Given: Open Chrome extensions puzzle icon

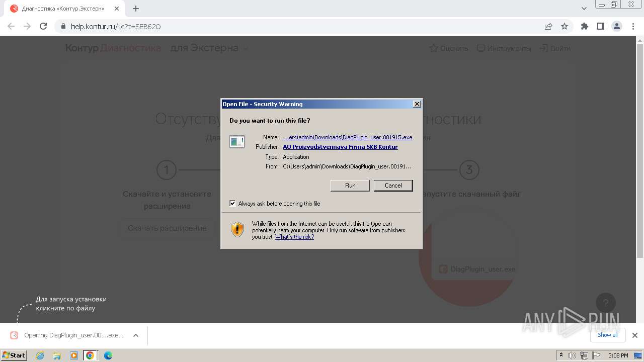Looking at the screenshot, I should pos(584,26).
